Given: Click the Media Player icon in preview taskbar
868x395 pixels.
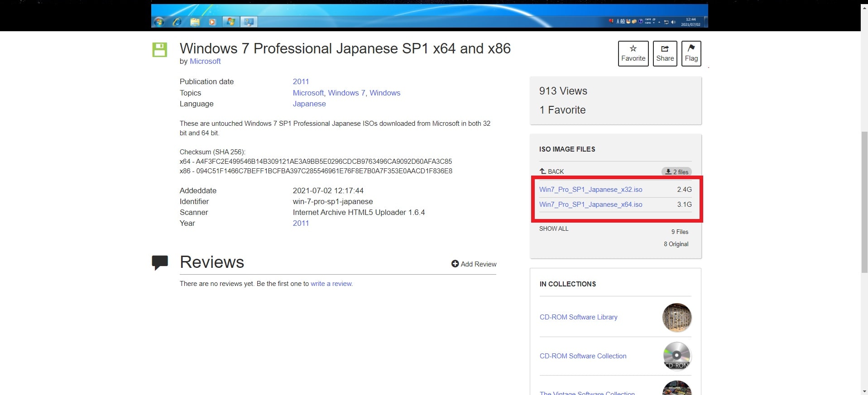Looking at the screenshot, I should click(x=212, y=22).
